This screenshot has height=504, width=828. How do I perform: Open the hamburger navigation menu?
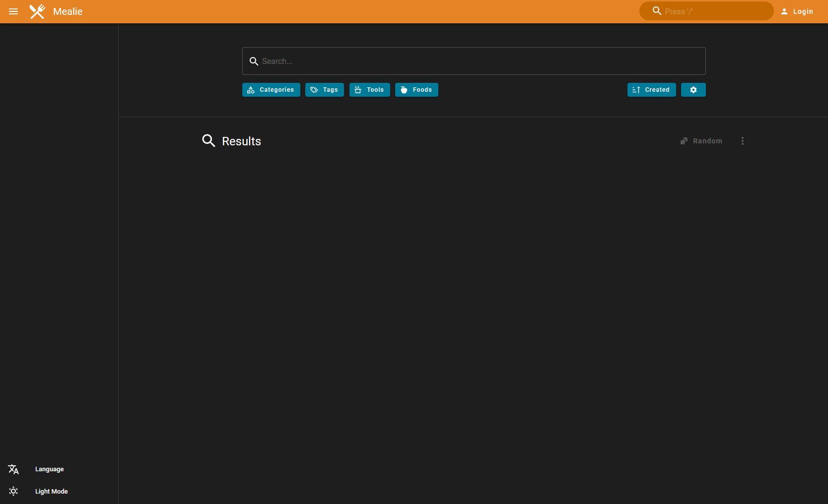point(13,11)
